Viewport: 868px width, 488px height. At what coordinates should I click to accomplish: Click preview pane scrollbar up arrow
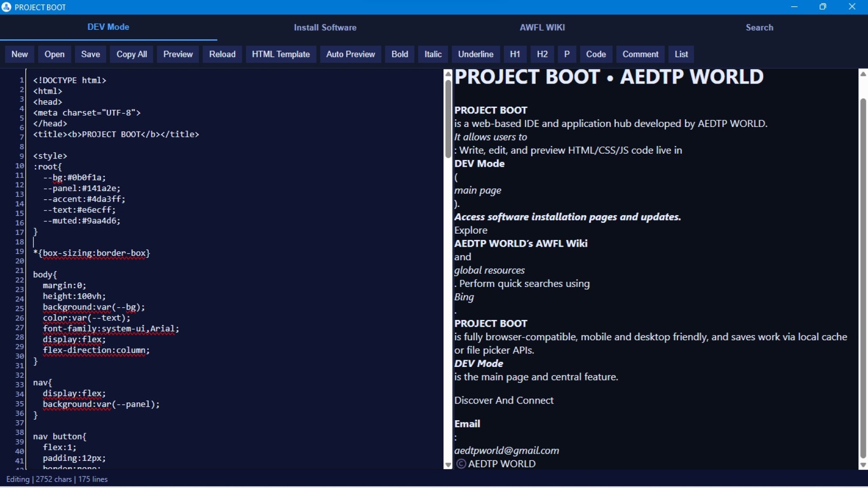click(863, 74)
